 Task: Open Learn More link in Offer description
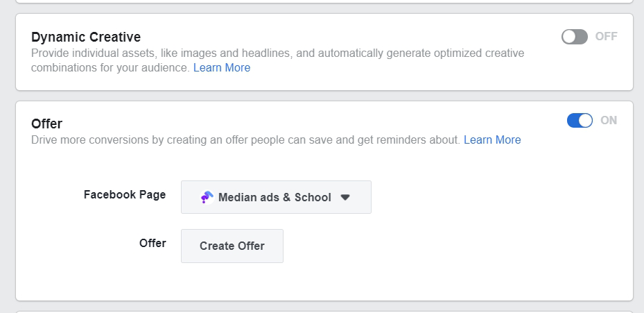pos(492,139)
